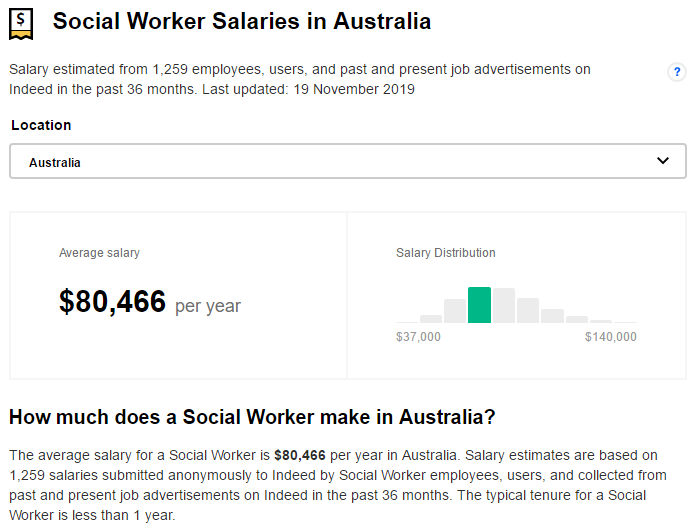Click the "Location" field label

click(x=41, y=125)
